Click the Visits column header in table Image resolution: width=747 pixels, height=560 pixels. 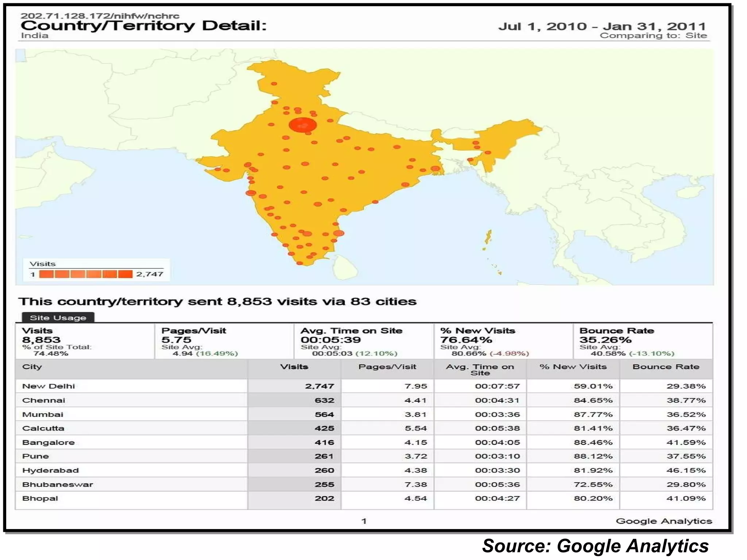(294, 367)
